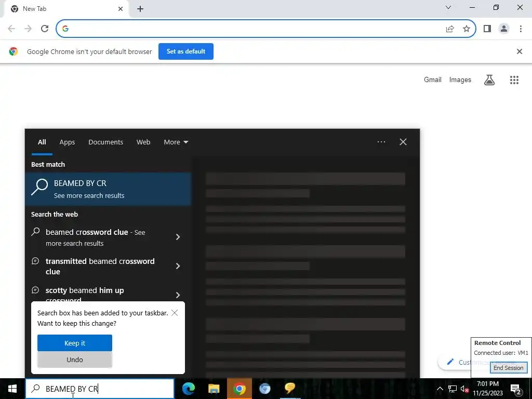The width and height of the screenshot is (532, 399).
Task: Open muted volume tray icon
Action: (x=464, y=389)
